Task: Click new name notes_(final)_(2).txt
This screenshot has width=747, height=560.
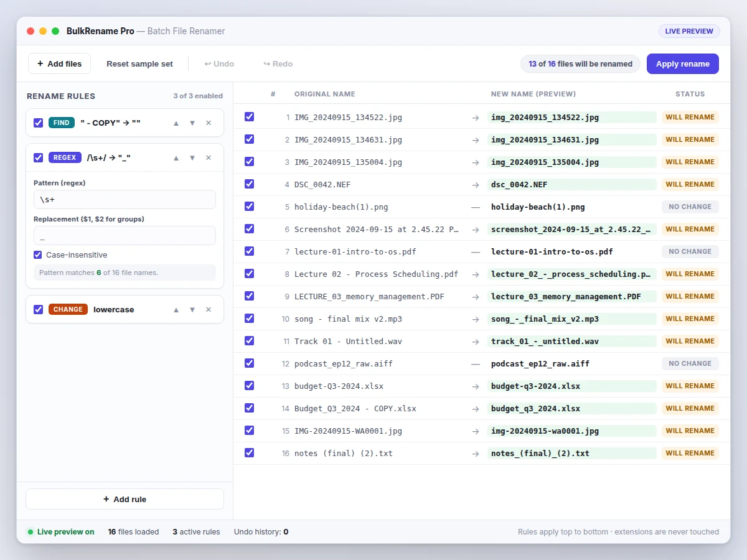Action: (x=571, y=453)
